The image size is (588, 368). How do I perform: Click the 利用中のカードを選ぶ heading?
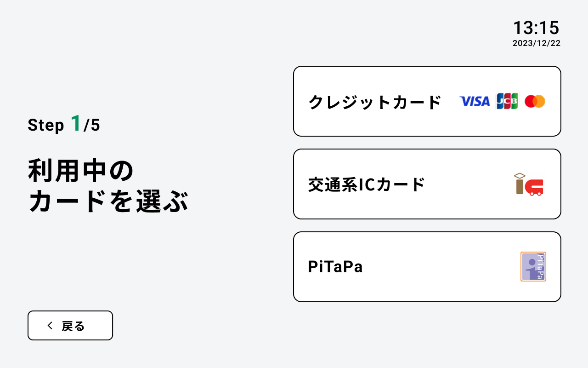[108, 186]
